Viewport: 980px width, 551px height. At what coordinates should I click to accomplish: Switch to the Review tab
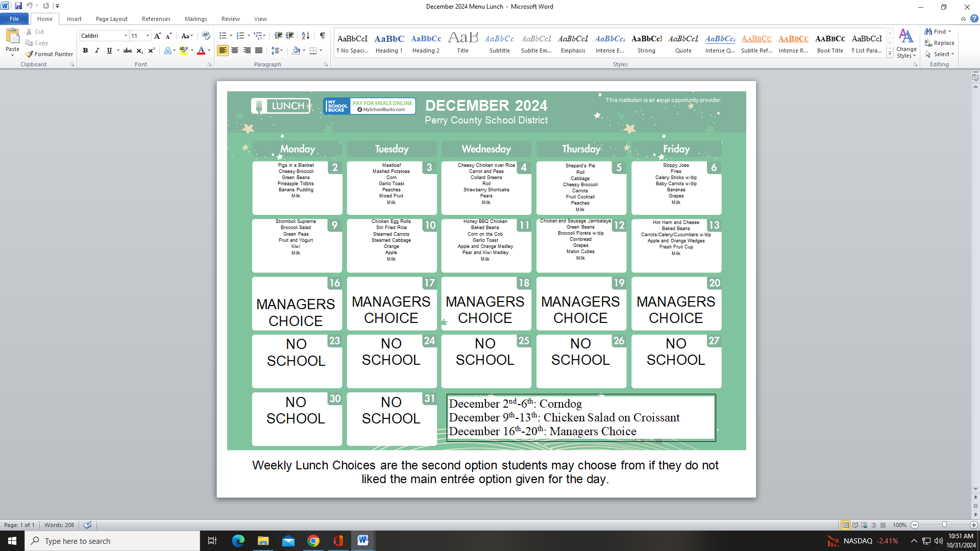click(231, 19)
